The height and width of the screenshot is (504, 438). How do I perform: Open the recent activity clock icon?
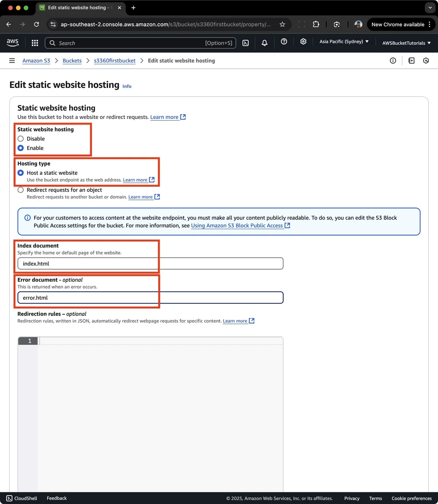(x=426, y=60)
